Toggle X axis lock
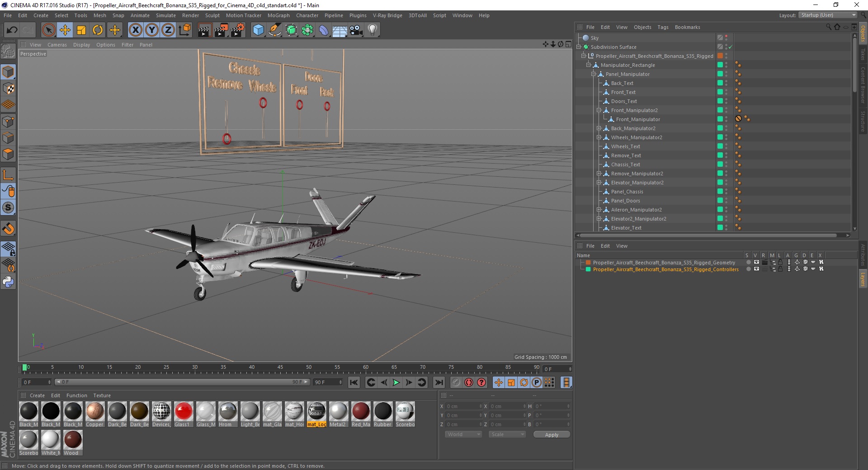 (x=135, y=30)
